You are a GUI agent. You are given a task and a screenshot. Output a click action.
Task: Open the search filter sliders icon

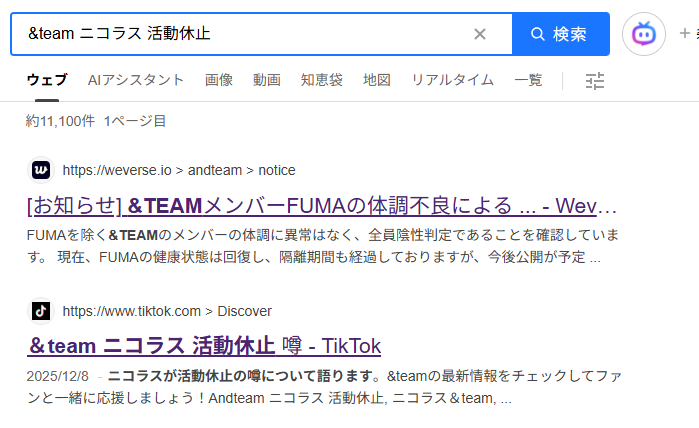[595, 81]
